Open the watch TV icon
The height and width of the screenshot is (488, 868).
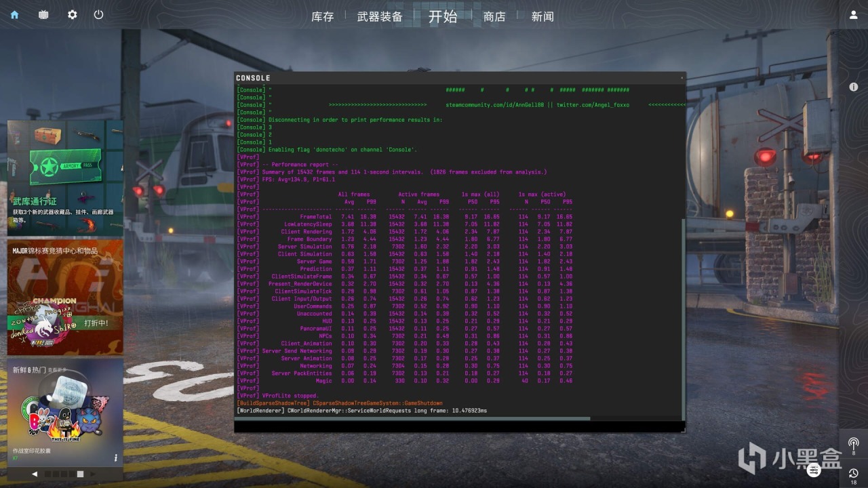43,15
